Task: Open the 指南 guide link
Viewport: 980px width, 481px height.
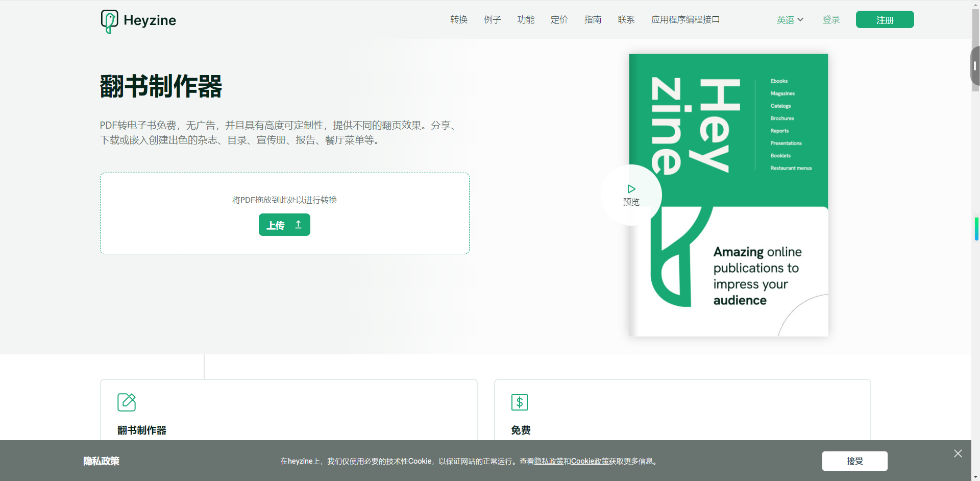Action: click(x=593, y=19)
